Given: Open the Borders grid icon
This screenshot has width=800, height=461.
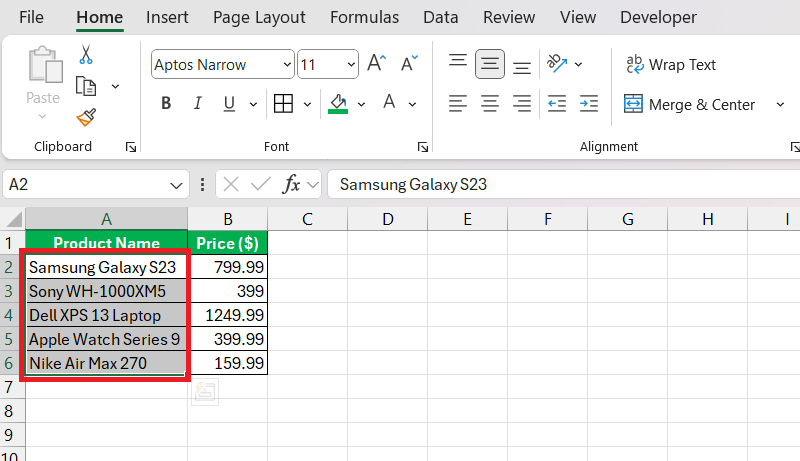Looking at the screenshot, I should pos(283,104).
